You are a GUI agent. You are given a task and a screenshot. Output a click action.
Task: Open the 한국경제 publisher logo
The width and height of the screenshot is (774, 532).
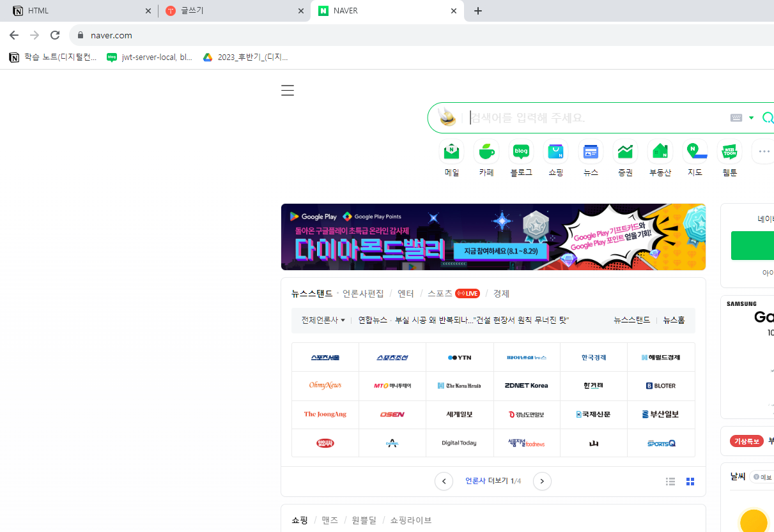(594, 358)
